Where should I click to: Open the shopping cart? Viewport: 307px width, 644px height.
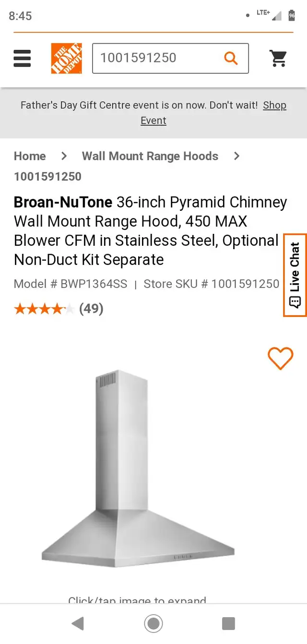point(279,58)
